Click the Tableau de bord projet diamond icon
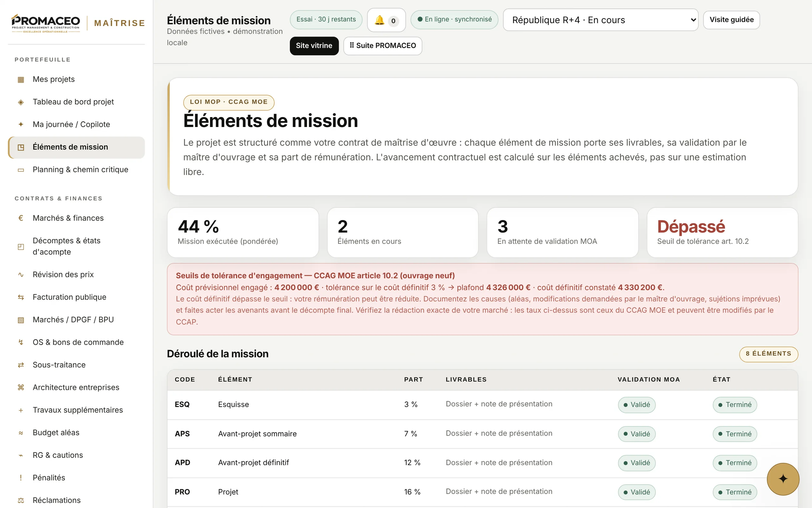 point(21,102)
